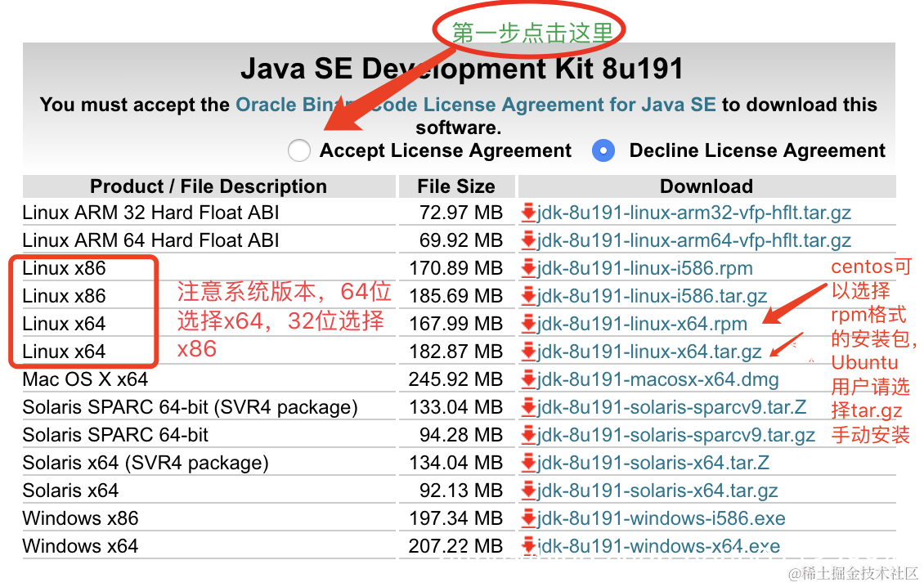Click download arrow icon for solaris-x64.tar.Z

[x=528, y=463]
